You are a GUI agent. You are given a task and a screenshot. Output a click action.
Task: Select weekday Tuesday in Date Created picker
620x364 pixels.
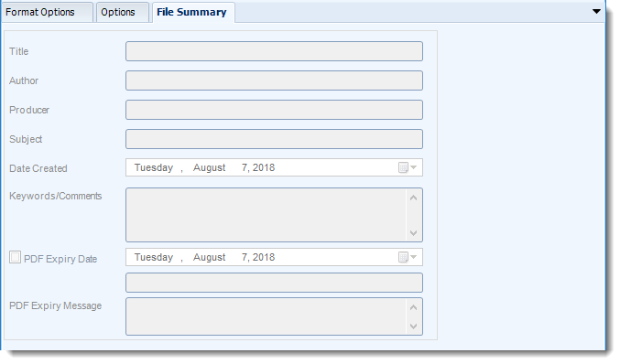[154, 167]
